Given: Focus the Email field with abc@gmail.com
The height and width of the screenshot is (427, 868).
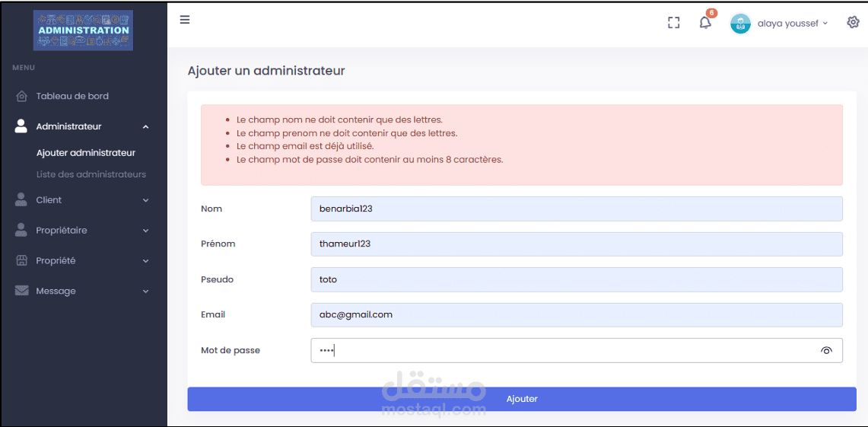Looking at the screenshot, I should point(577,315).
